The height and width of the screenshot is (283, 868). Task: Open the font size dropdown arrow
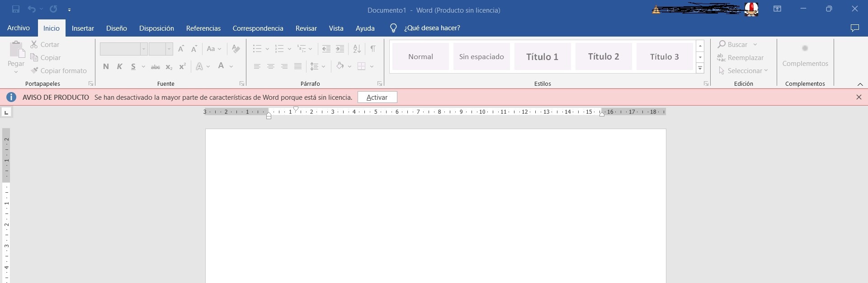pos(169,49)
